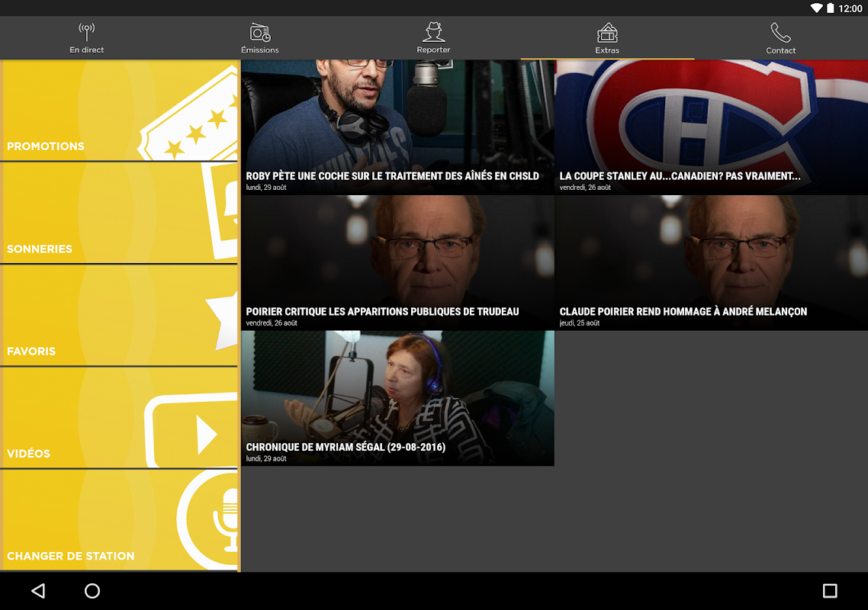
Task: Tap the 12:00 clock
Action: (x=850, y=8)
